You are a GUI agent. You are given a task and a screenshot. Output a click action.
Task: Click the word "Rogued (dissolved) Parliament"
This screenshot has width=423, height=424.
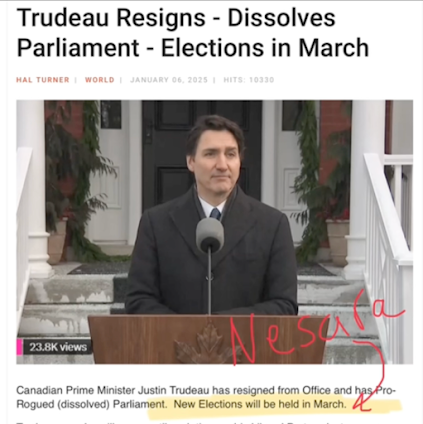[91, 404]
